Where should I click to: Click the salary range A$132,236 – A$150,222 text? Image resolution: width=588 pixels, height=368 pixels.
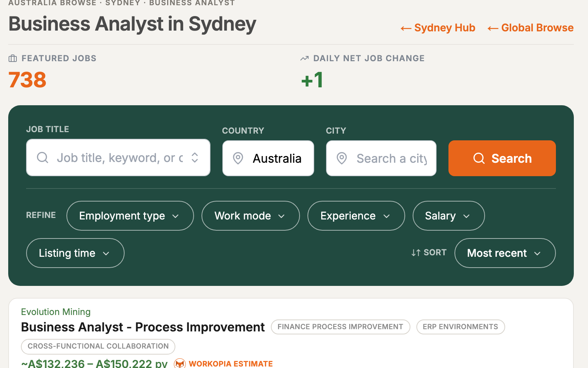pos(94,364)
